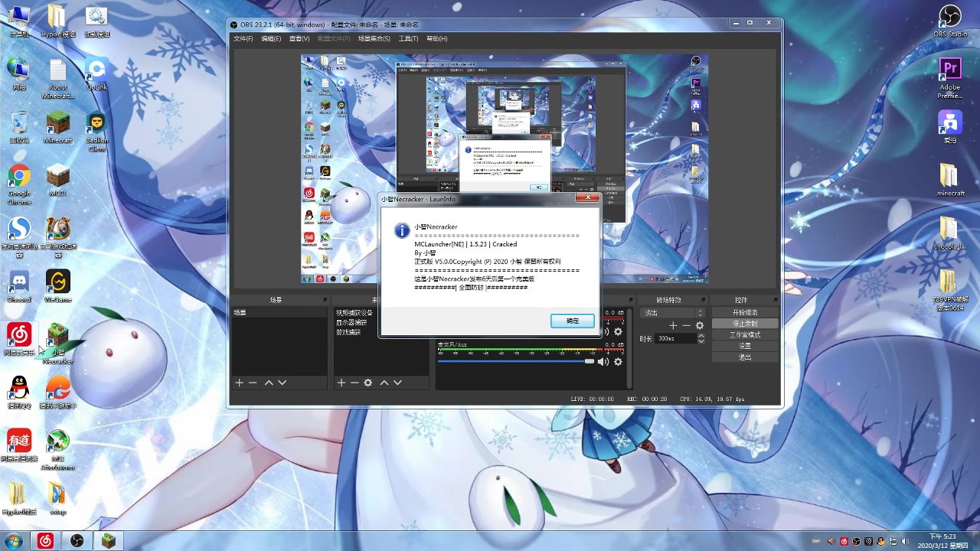Select the 游戏捕获 source
The height and width of the screenshot is (551, 980).
(x=348, y=332)
